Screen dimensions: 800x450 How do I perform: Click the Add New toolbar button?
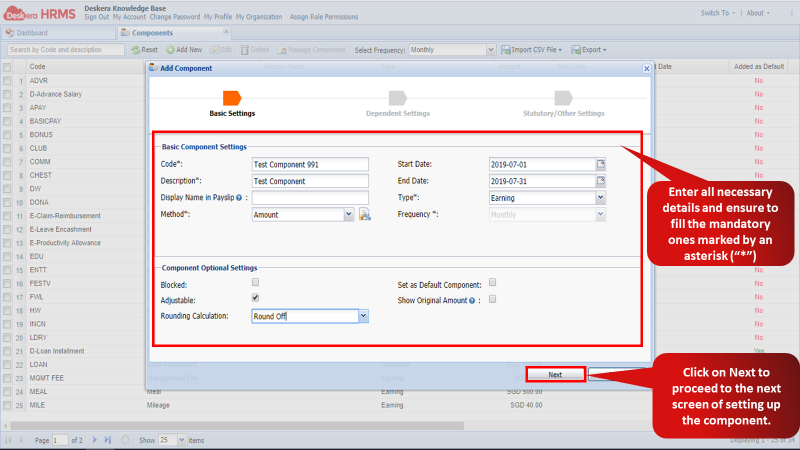184,49
